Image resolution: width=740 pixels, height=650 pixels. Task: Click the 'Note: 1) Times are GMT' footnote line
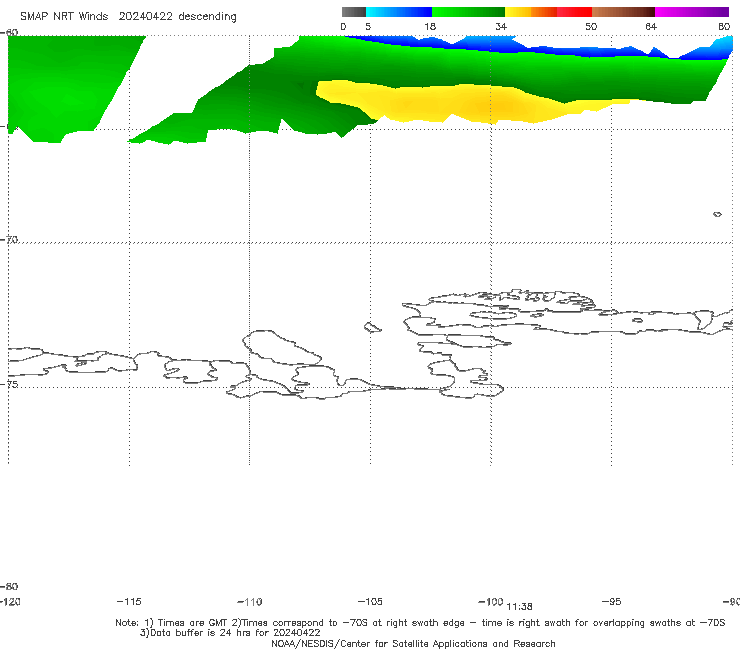(x=420, y=623)
